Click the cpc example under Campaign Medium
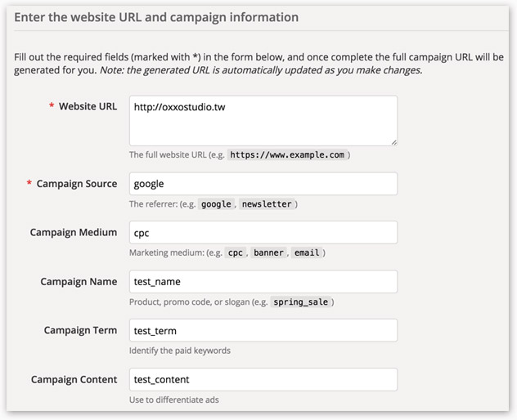This screenshot has width=517, height=420. coord(235,253)
